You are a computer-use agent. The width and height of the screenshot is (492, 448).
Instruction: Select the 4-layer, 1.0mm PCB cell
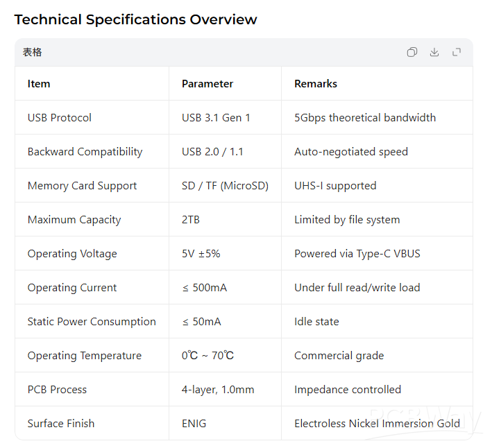click(x=218, y=390)
